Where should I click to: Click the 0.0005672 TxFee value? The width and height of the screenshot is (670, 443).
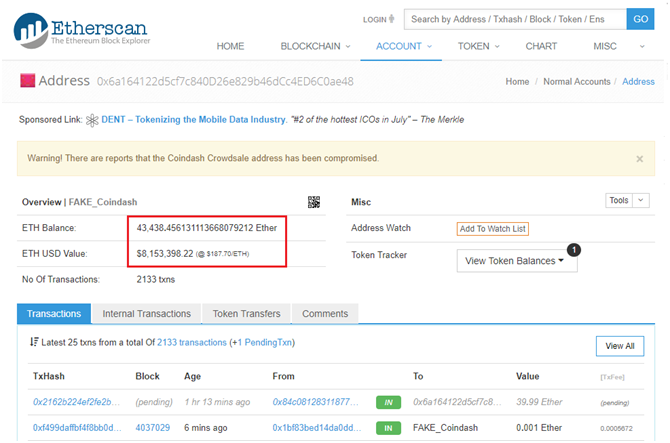tap(616, 428)
